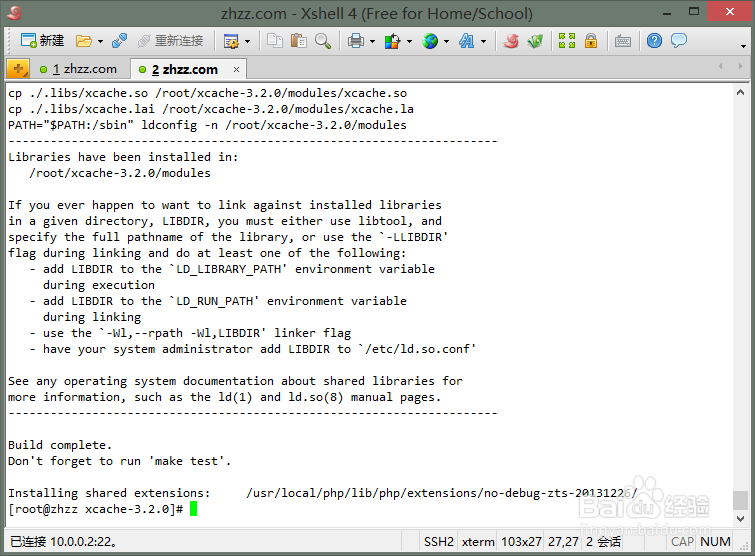Launch Xagent with the green icon
Screen dimensions: 755x556
click(x=535, y=41)
